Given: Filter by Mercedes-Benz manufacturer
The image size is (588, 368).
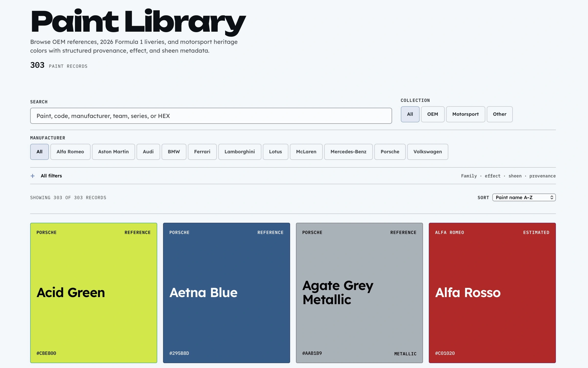Looking at the screenshot, I should click(x=348, y=152).
